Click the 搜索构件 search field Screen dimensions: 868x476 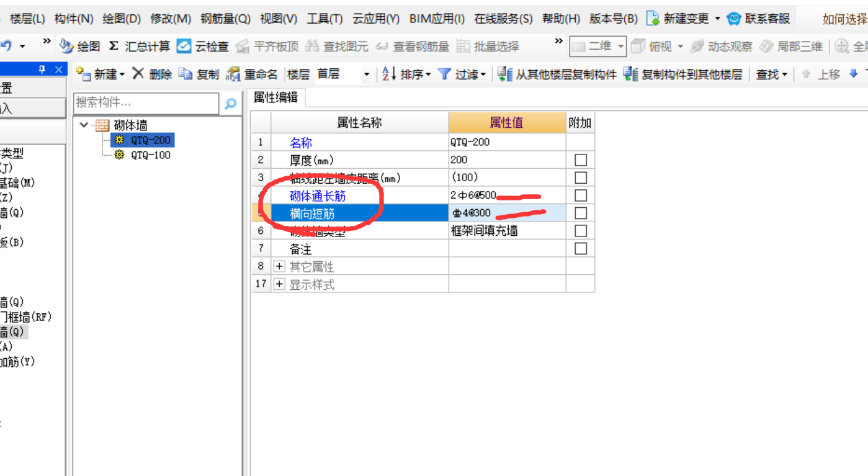[146, 104]
